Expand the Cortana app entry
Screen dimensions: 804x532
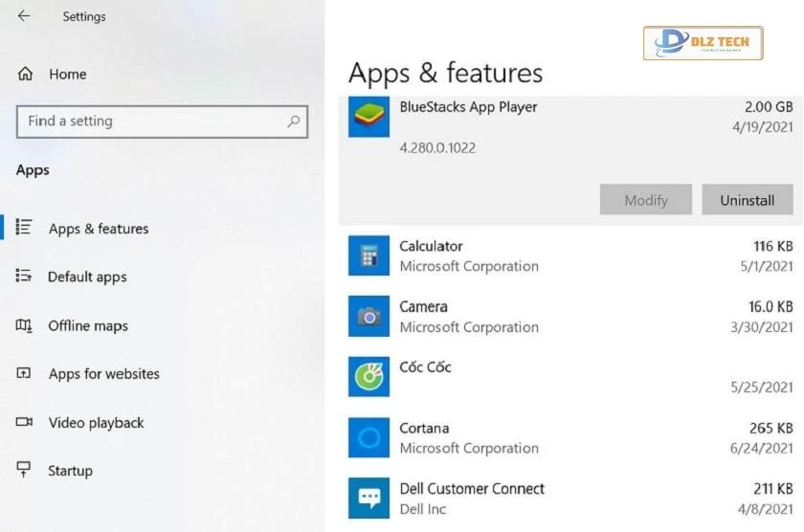[574, 438]
